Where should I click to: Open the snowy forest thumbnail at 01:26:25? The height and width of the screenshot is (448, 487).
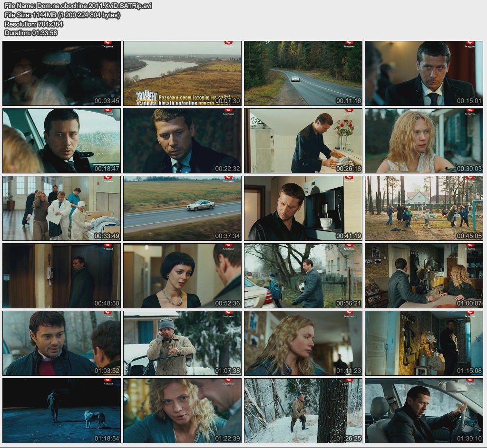click(303, 411)
